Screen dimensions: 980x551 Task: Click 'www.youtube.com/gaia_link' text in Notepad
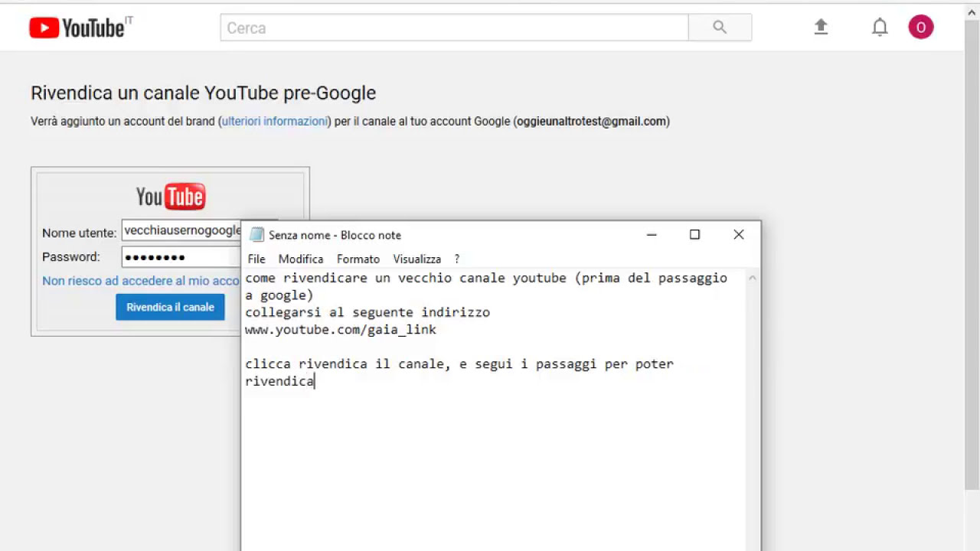click(341, 330)
